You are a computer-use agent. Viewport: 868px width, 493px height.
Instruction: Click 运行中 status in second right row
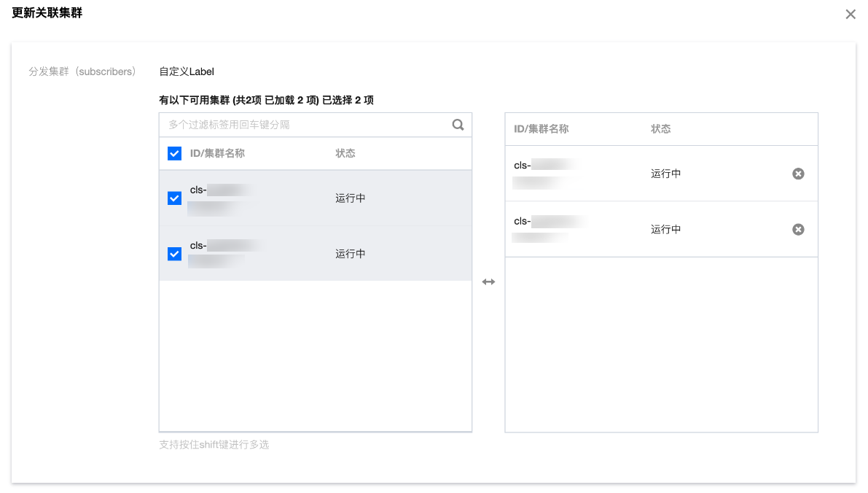[666, 229]
